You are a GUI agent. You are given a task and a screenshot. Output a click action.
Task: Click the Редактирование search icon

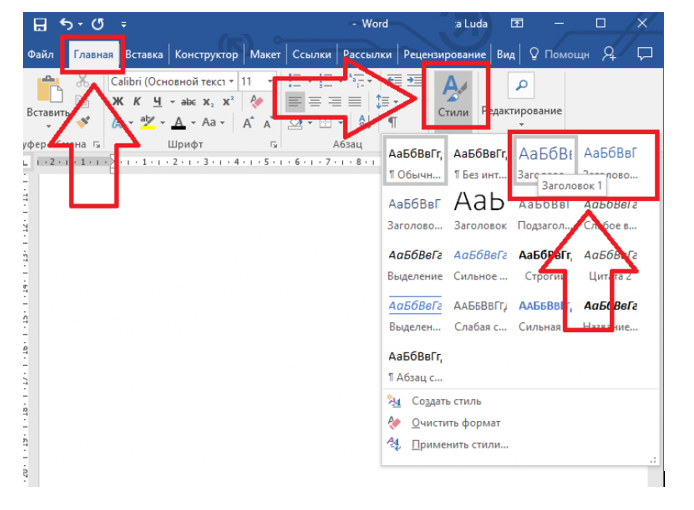click(x=521, y=84)
